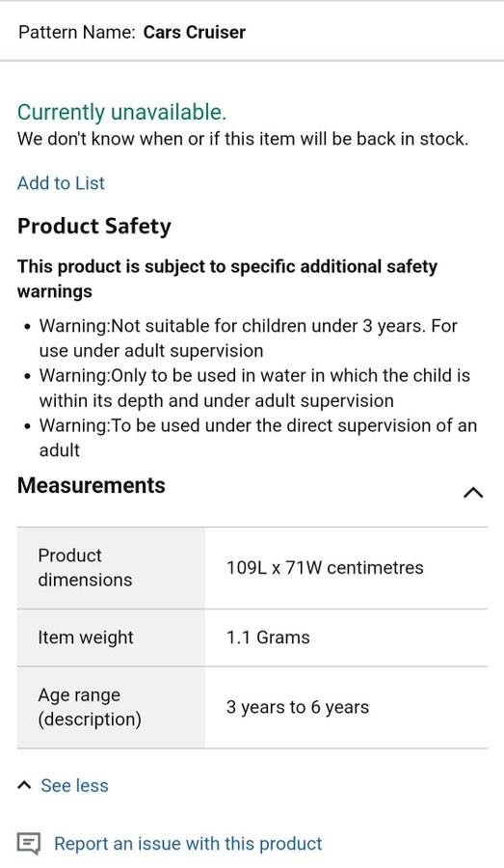Viewport: 504px width, 868px height.
Task: Collapse the Measurements section chevron
Action: 472,492
